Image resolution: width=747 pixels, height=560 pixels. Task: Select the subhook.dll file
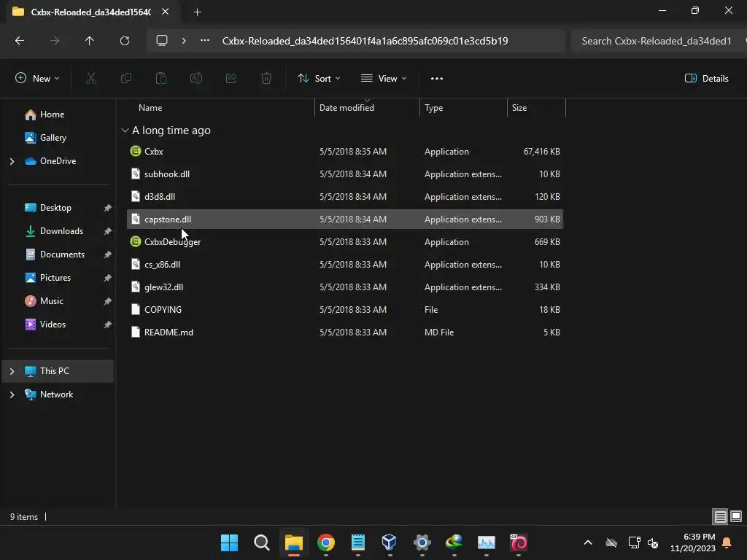(x=345, y=174)
